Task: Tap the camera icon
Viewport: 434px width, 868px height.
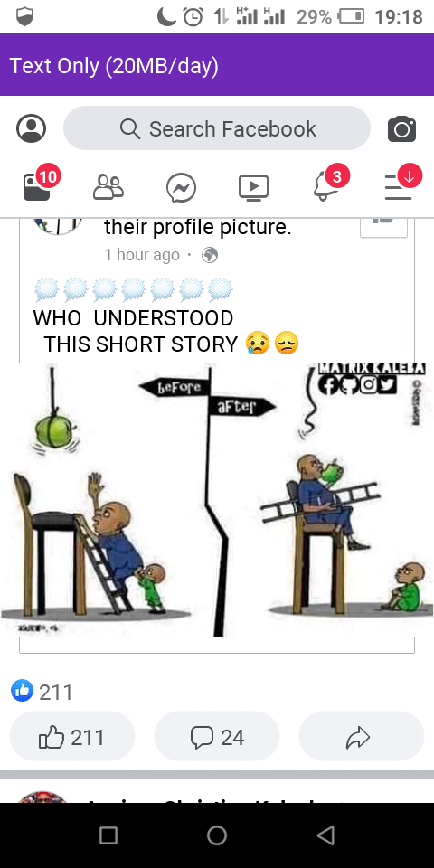Action: click(401, 129)
